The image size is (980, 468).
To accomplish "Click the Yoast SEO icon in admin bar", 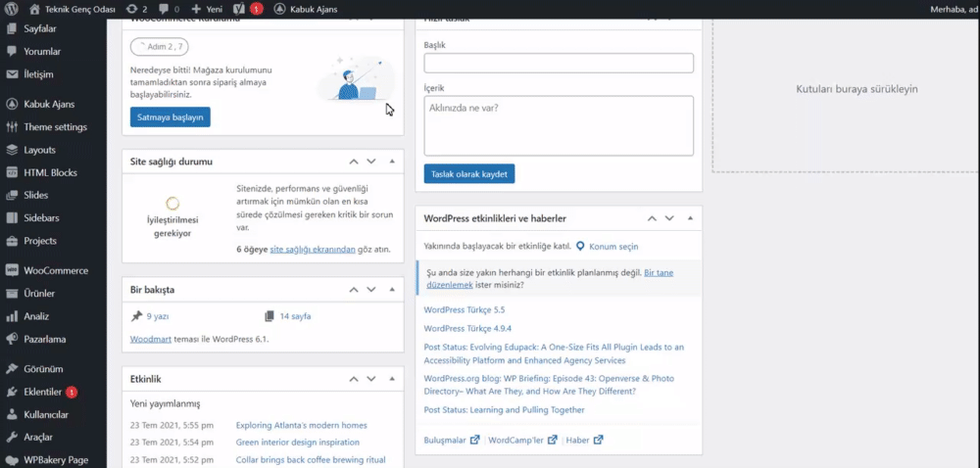I will (239, 10).
